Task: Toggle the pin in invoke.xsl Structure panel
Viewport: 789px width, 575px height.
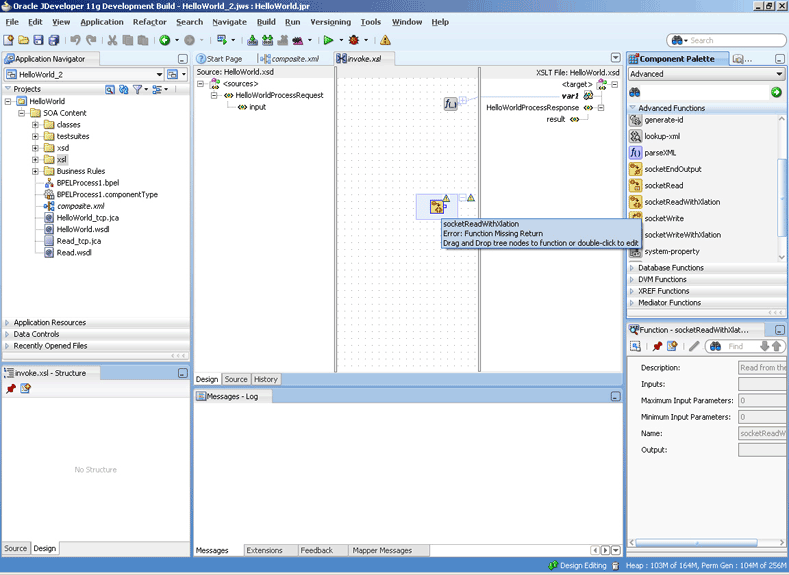Action: pos(11,388)
